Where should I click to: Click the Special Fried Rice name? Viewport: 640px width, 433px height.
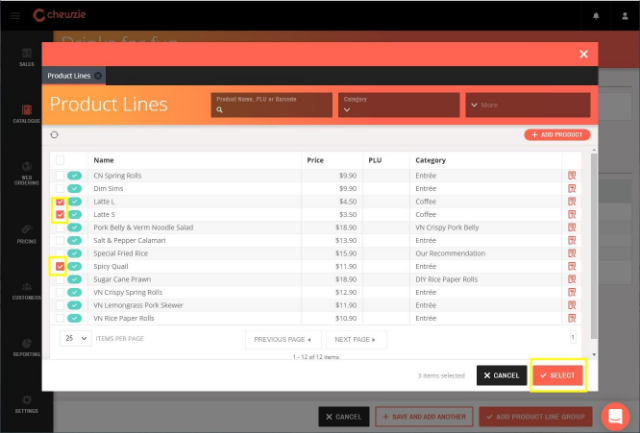120,253
